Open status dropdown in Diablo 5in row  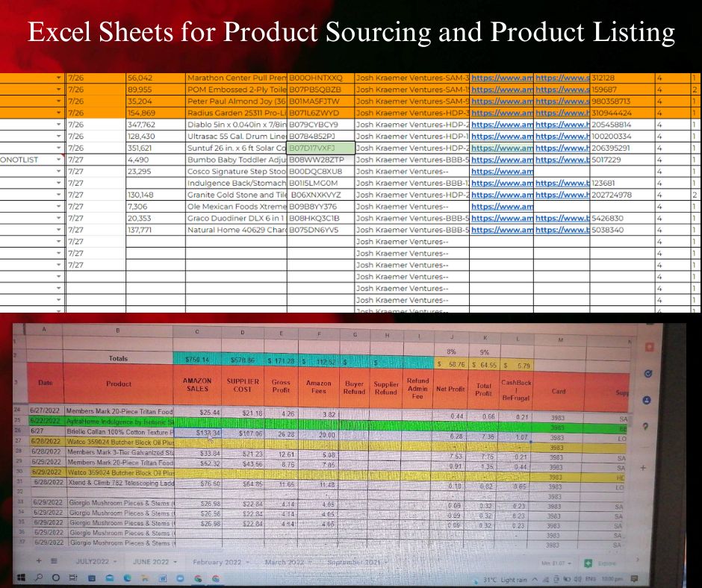pos(59,125)
